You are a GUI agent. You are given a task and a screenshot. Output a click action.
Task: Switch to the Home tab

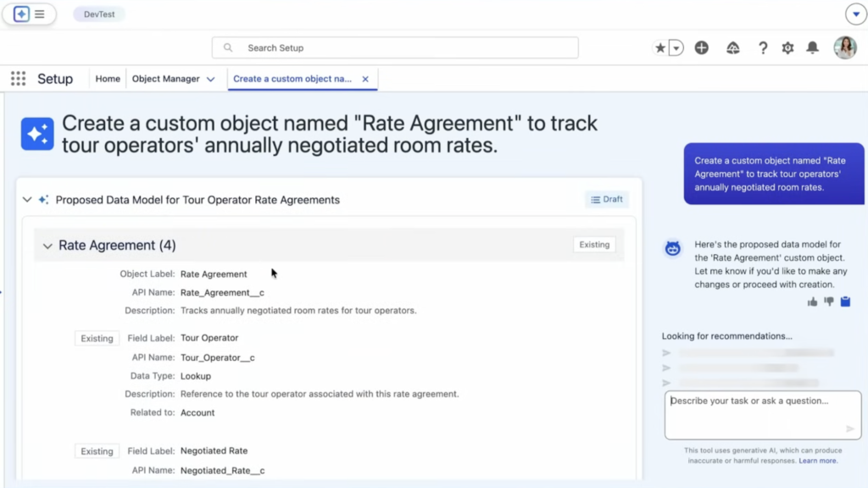pyautogui.click(x=108, y=79)
